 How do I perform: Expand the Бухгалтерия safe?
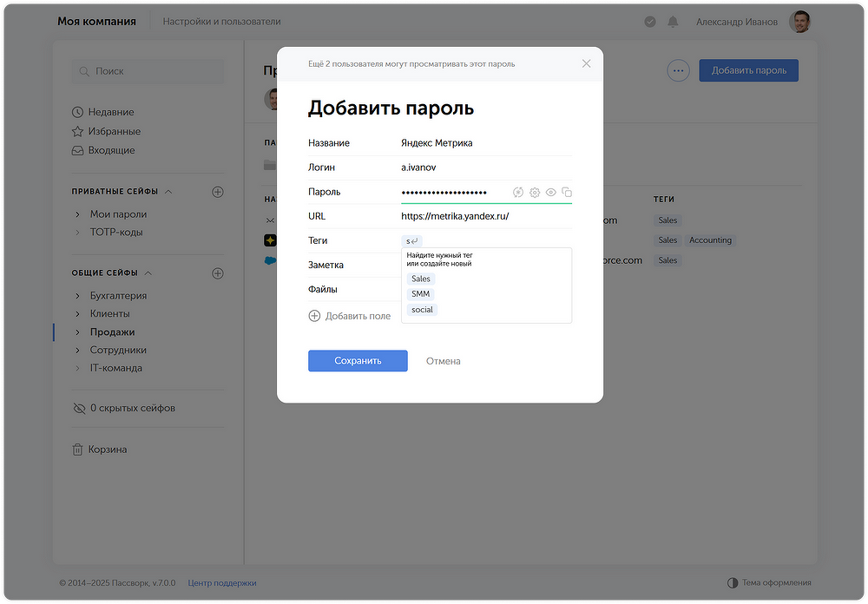77,296
